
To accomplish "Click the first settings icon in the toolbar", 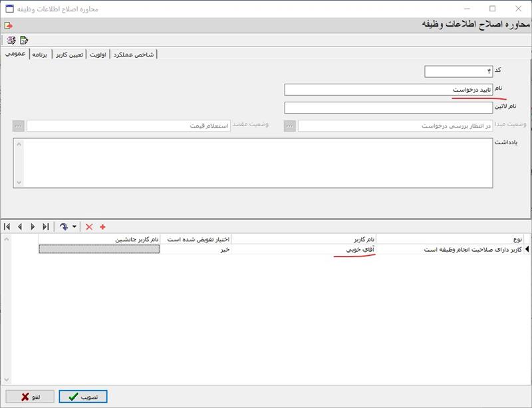I will (11, 41).
